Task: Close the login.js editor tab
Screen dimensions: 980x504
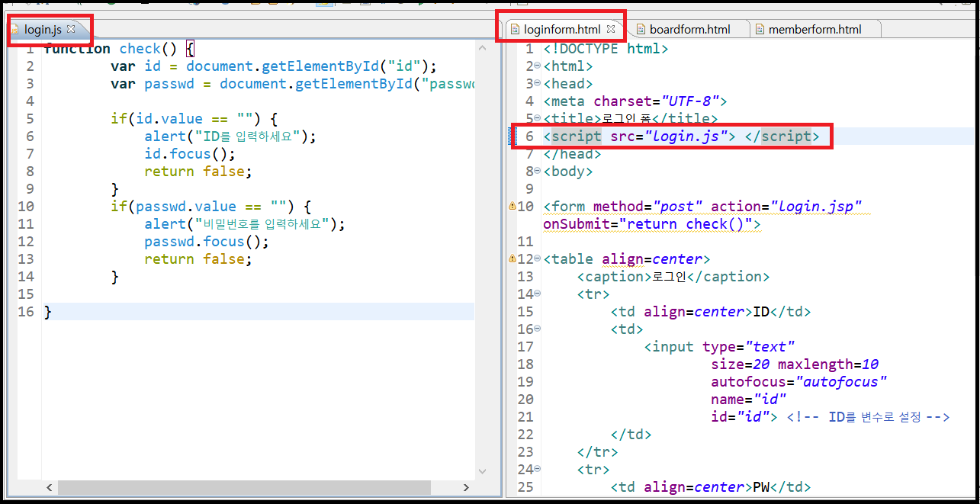Action: (x=71, y=30)
